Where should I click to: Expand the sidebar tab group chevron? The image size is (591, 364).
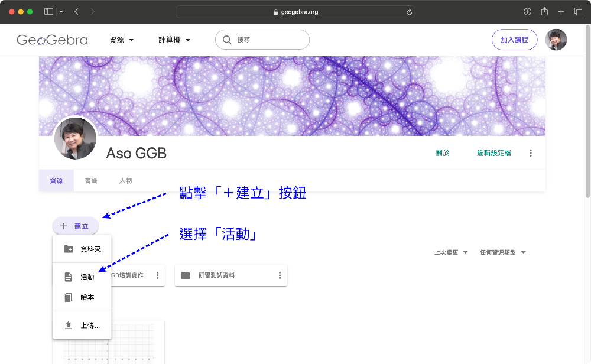[61, 12]
